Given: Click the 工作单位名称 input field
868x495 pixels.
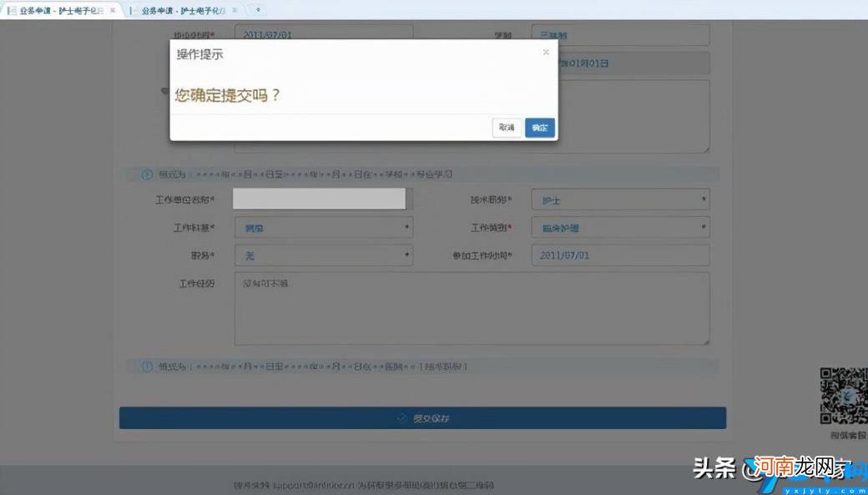Looking at the screenshot, I should tap(320, 199).
